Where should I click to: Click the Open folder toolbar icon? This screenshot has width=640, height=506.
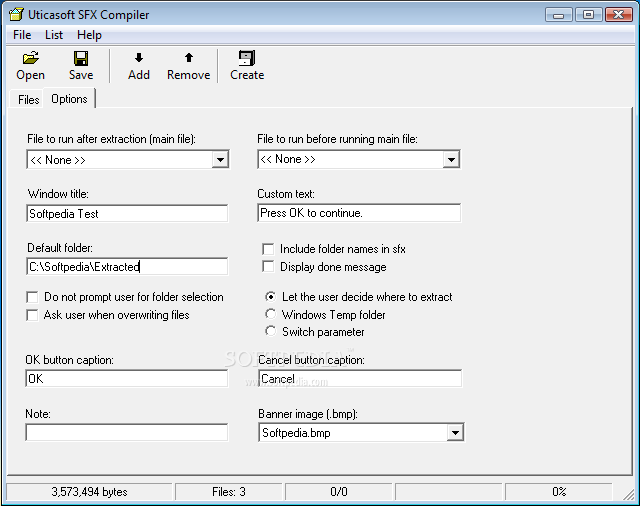coord(31,58)
